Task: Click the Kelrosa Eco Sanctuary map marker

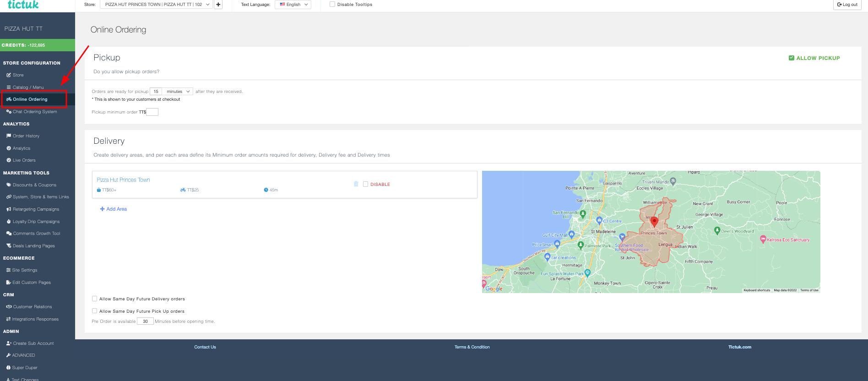Action: click(763, 239)
